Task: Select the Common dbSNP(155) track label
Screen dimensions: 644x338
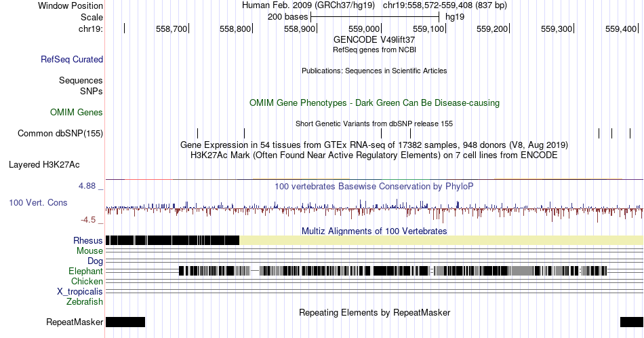Action: click(60, 134)
